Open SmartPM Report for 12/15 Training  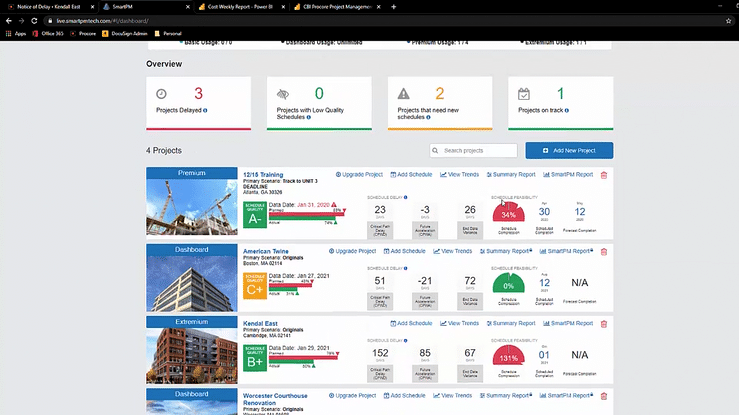568,174
